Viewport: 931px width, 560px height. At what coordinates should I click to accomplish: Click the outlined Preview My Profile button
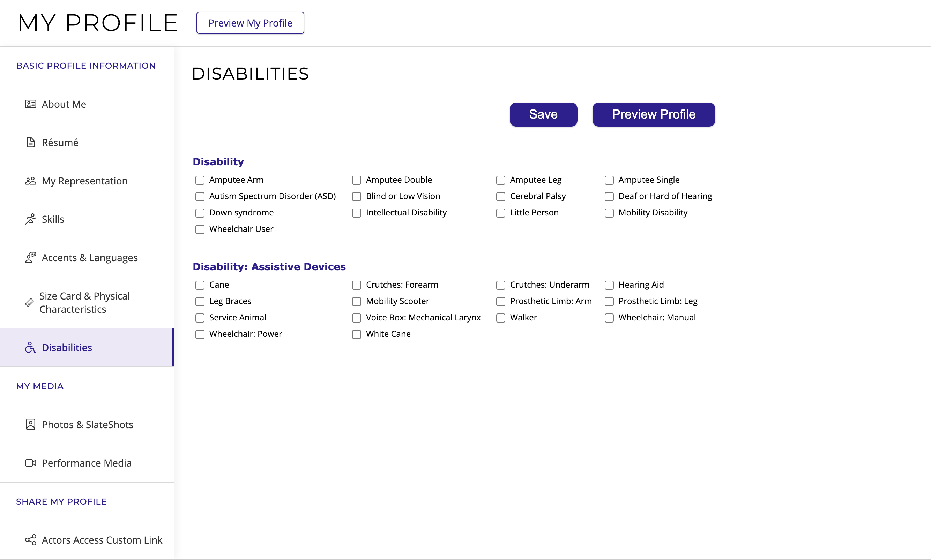click(x=250, y=23)
